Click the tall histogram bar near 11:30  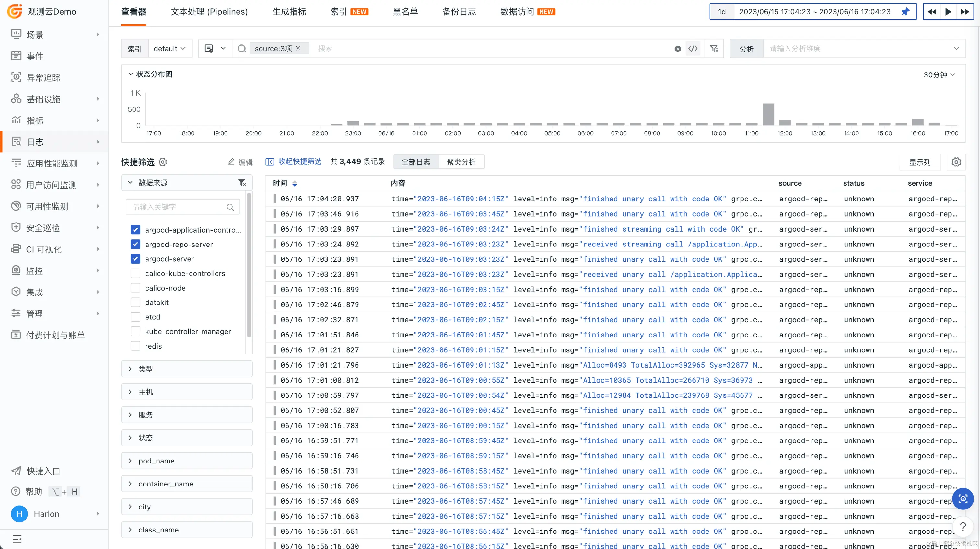click(x=768, y=114)
